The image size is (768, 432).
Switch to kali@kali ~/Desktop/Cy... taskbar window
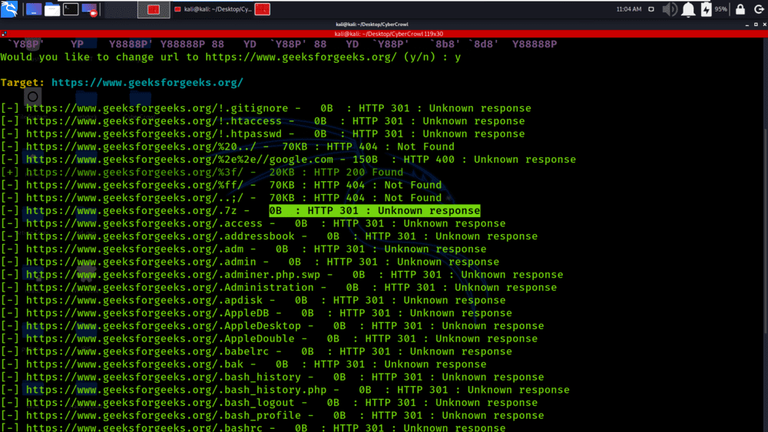tap(214, 9)
